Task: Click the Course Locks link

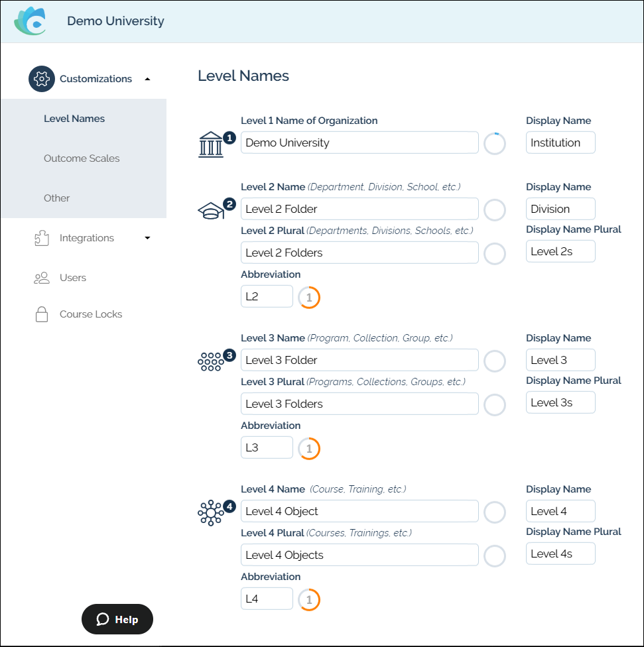Action: click(91, 314)
